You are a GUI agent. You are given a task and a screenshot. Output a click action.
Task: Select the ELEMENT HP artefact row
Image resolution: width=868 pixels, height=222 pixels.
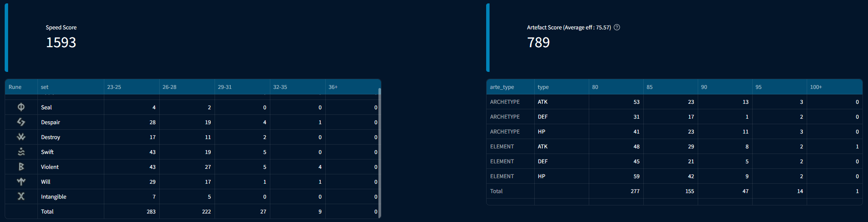(x=502, y=176)
